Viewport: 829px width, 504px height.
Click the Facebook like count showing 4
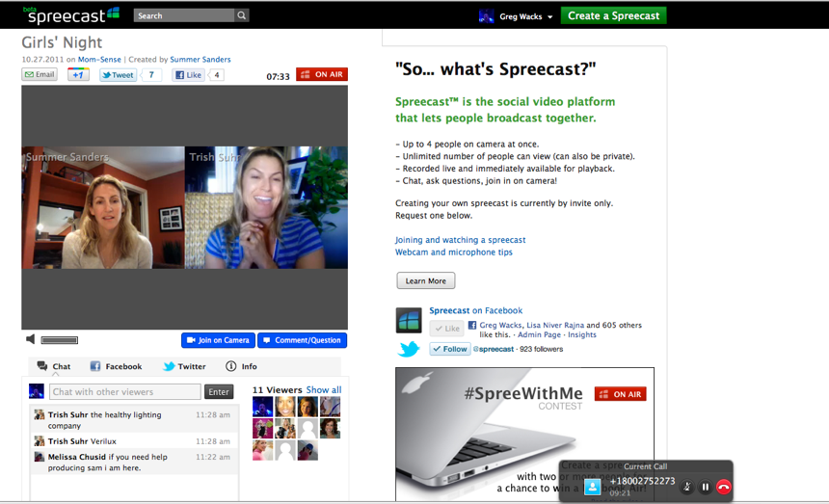point(217,75)
